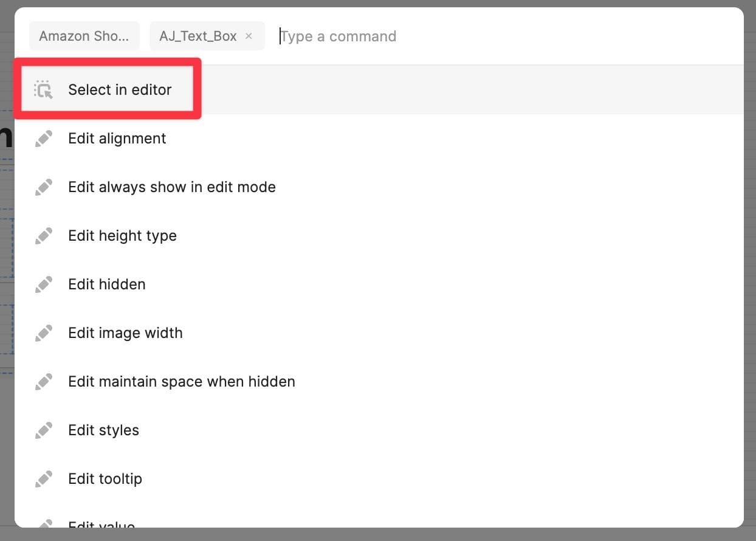Click the pencil icon for Edit styles
Viewport: 756px width, 541px height.
point(44,430)
